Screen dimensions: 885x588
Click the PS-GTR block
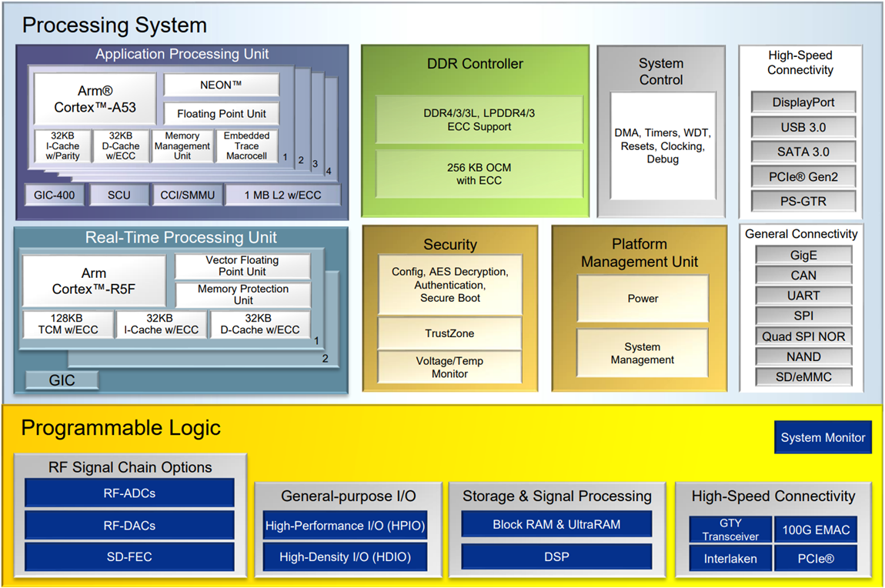pyautogui.click(x=803, y=202)
